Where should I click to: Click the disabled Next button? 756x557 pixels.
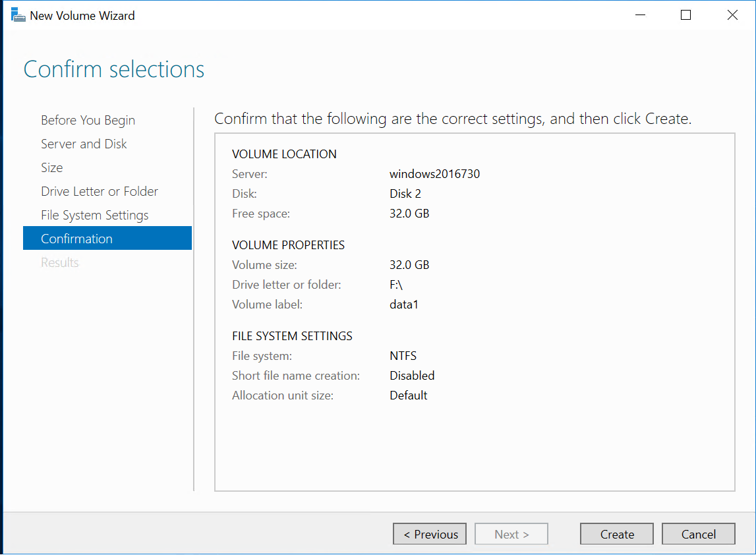511,534
